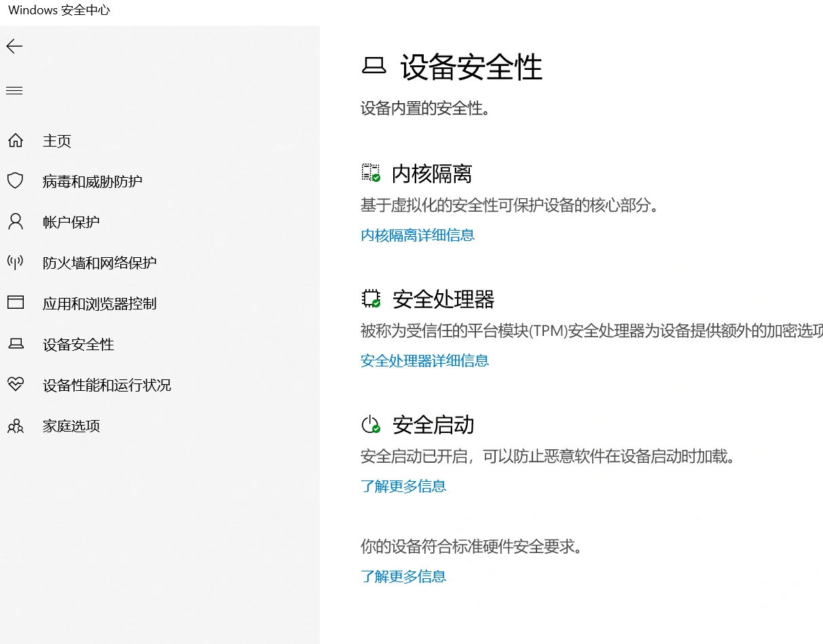This screenshot has width=823, height=644.
Task: Click the 安全处理器 section heading
Action: [443, 299]
